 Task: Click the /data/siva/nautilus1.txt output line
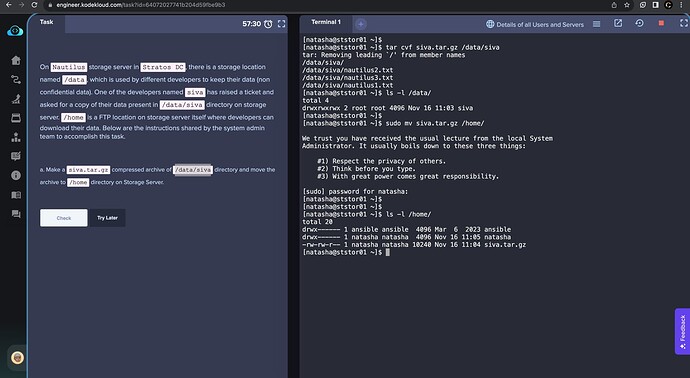348,85
